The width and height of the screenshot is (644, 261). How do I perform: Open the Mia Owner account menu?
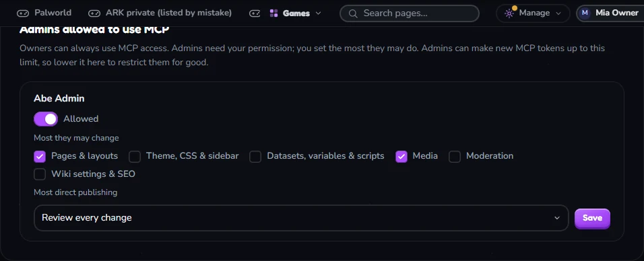pyautogui.click(x=610, y=13)
